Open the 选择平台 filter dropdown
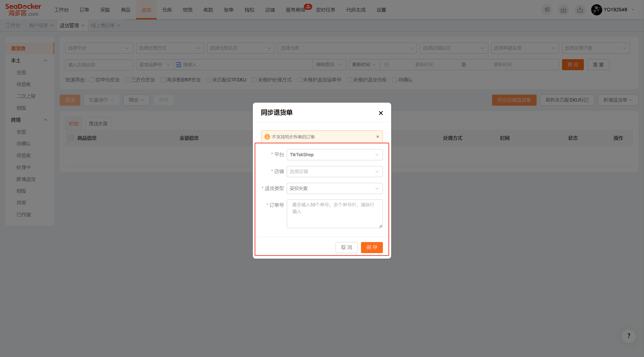This screenshot has width=644, height=357. pyautogui.click(x=99, y=48)
